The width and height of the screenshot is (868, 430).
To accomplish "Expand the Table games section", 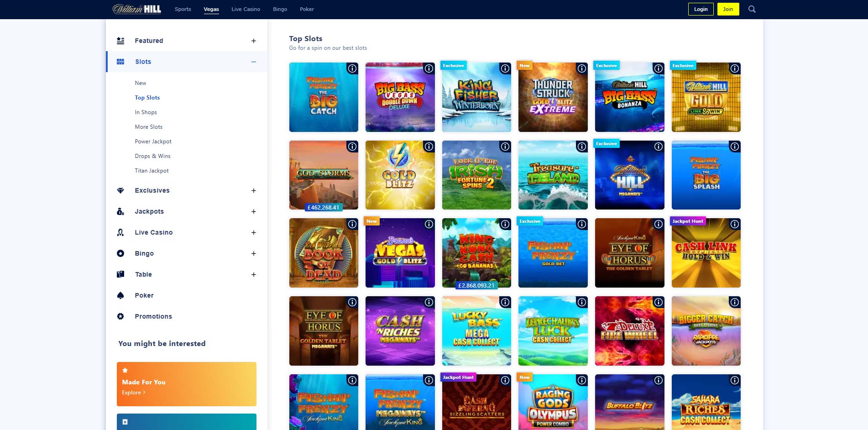I will [254, 274].
